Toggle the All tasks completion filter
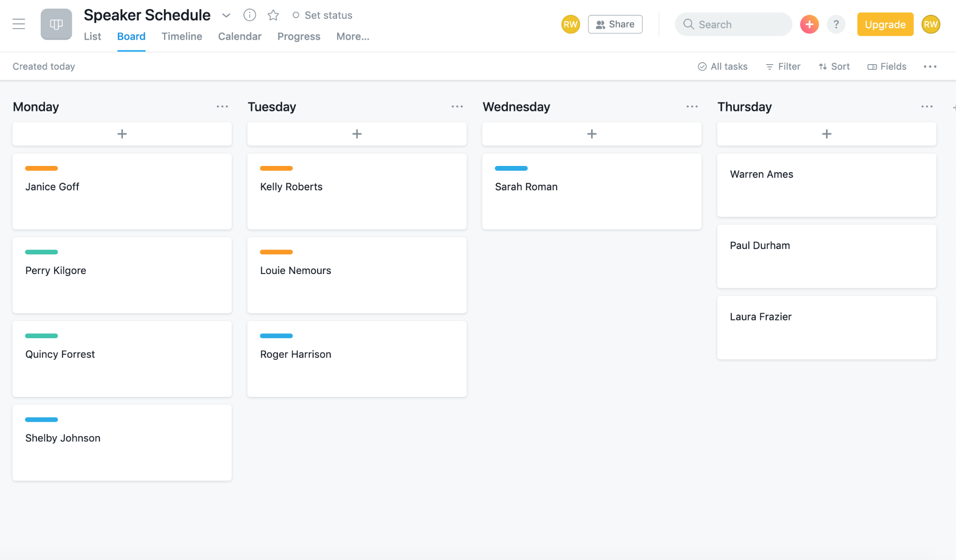Screen dimensions: 956x560 [723, 66]
